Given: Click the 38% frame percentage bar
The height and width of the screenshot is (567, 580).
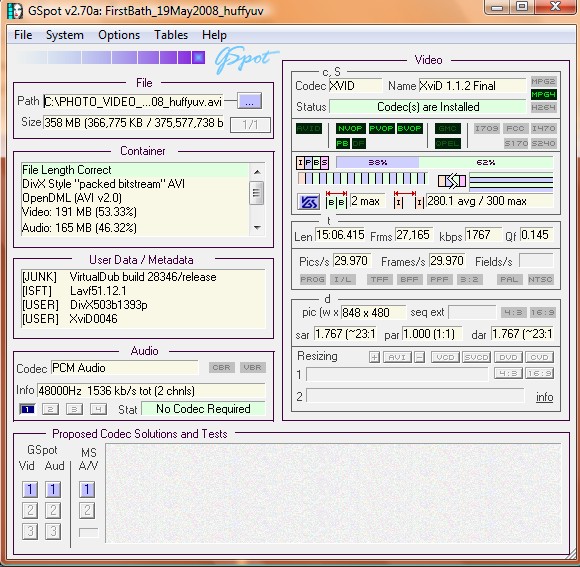Looking at the screenshot, I should coord(377,162).
